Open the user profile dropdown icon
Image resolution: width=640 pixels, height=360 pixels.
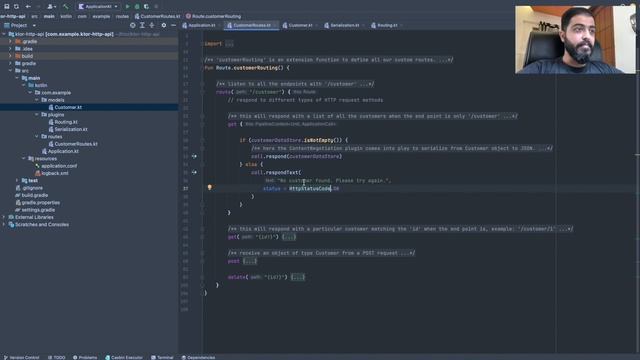click(51, 7)
